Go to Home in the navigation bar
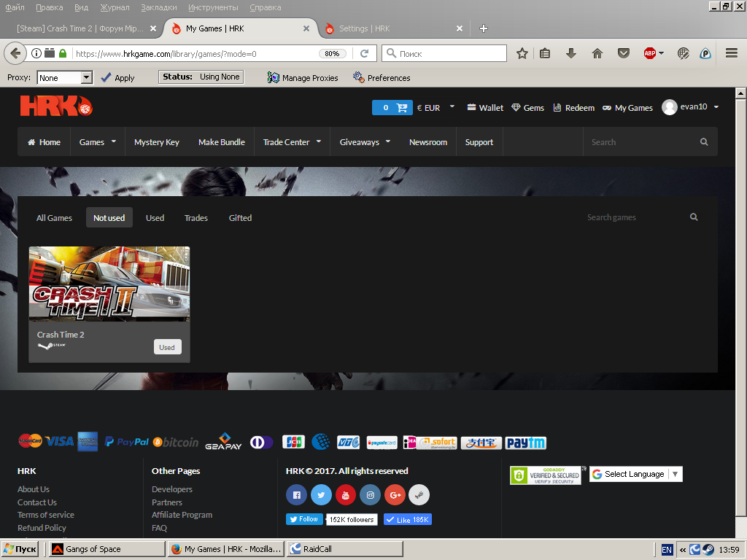This screenshot has width=747, height=560. (44, 142)
